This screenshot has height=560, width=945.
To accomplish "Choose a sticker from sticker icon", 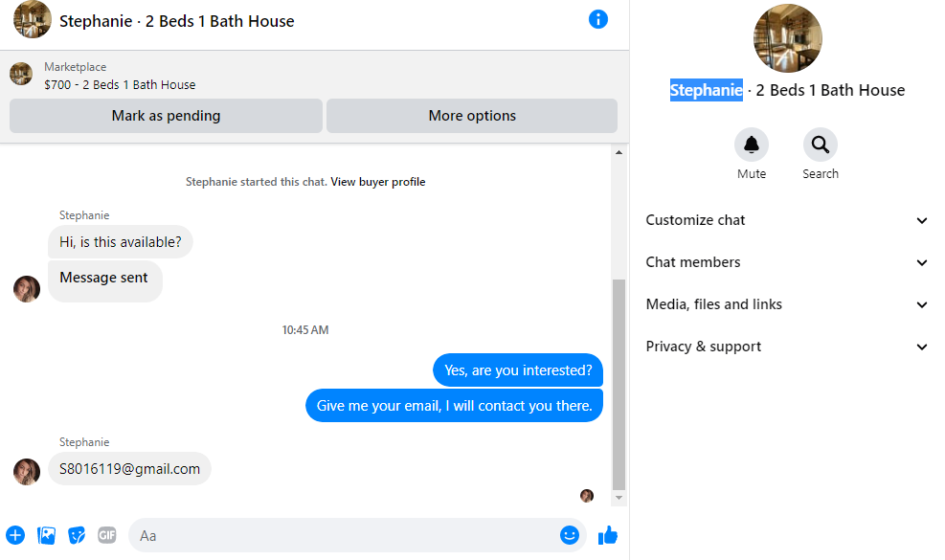I will point(77,535).
